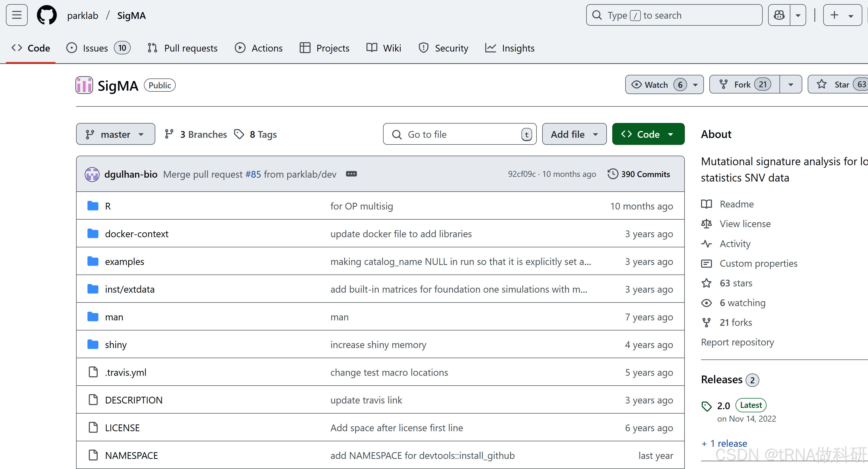Open the Copilot icon button
The width and height of the screenshot is (868, 469).
(x=779, y=15)
